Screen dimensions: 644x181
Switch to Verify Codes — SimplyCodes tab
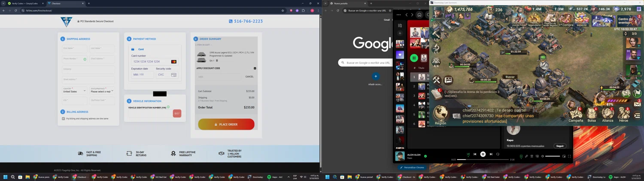[x=25, y=3]
